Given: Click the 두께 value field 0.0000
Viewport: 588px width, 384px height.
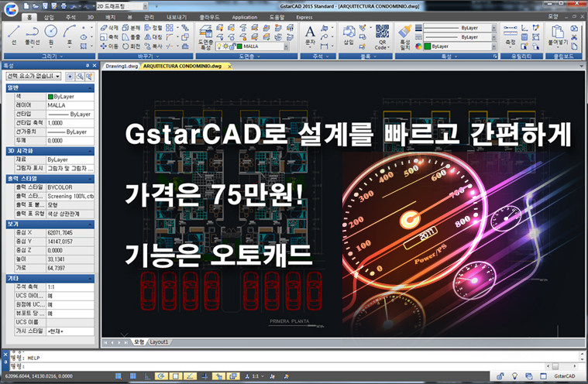Looking at the screenshot, I should (x=70, y=141).
